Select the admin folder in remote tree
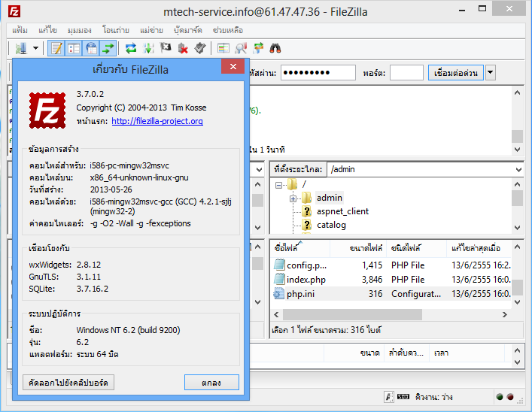The width and height of the screenshot is (532, 412). (x=329, y=198)
